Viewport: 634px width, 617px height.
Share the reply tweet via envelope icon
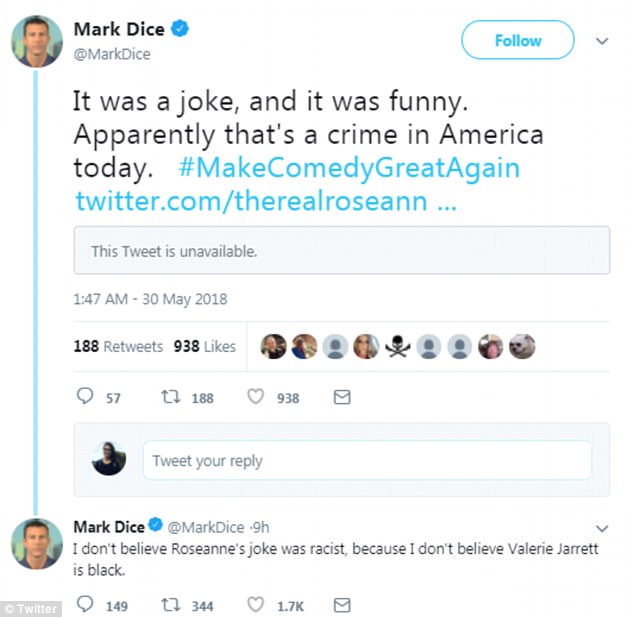tap(341, 604)
